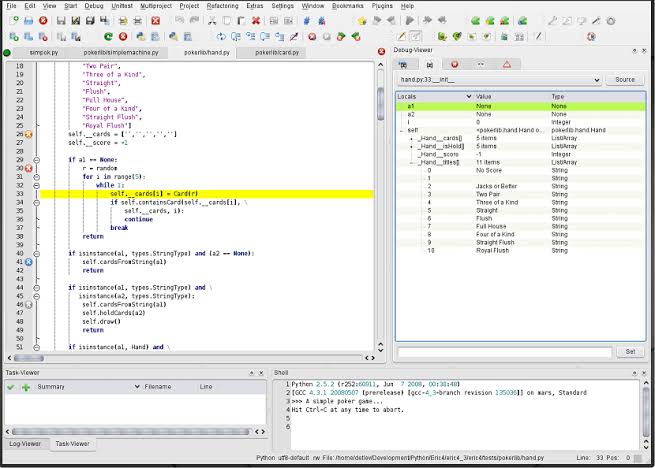Screen dimensions: 655x468
Task: Click the green plus icon in Task-Viewer
Action: (26, 386)
